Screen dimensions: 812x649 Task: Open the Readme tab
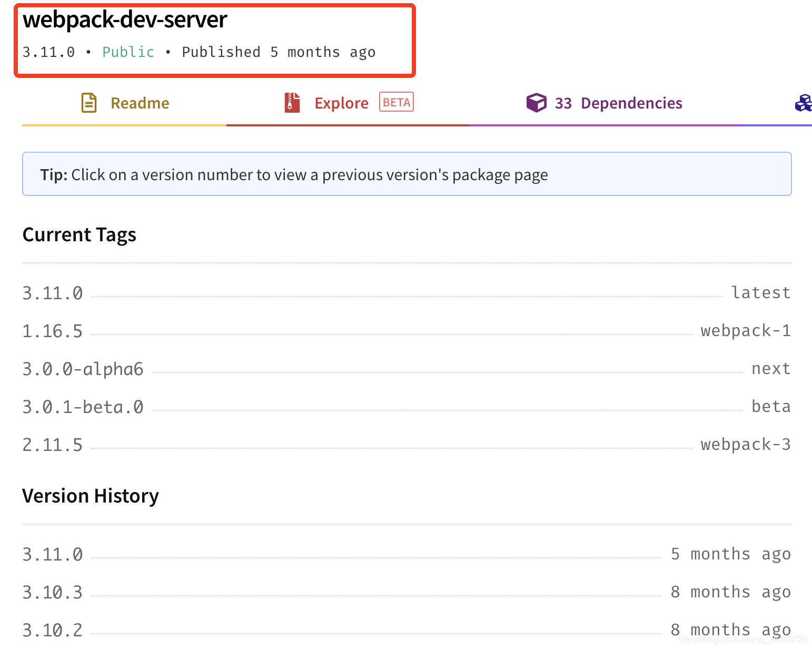coord(124,103)
